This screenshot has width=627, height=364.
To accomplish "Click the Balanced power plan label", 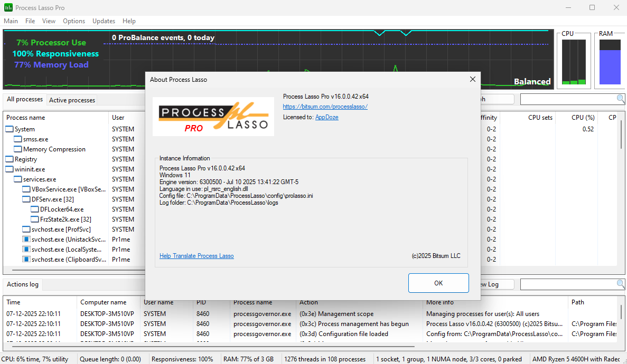I will point(532,82).
